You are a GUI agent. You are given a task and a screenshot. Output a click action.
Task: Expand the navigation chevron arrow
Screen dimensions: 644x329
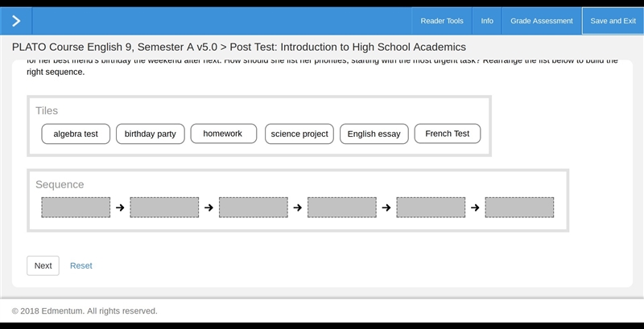(16, 21)
